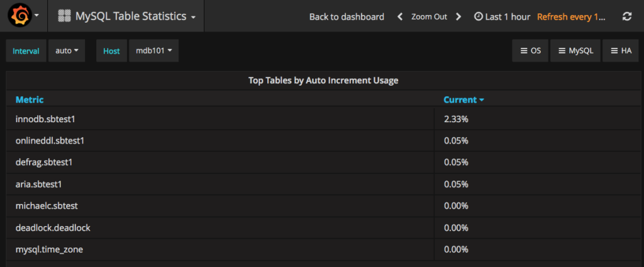
Task: Shift time range forward with right chevron
Action: [458, 17]
